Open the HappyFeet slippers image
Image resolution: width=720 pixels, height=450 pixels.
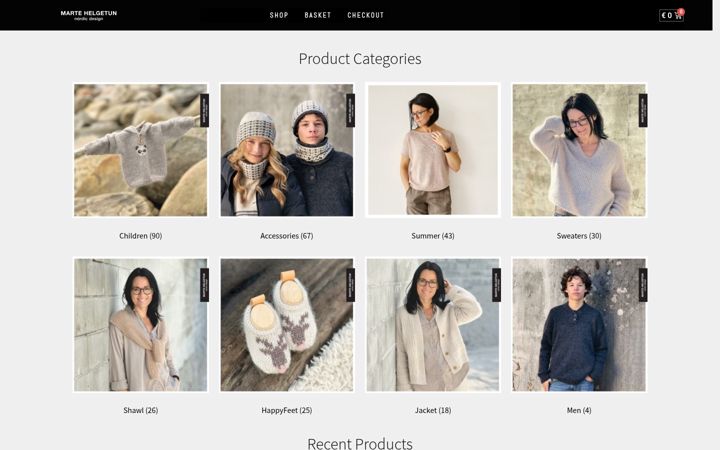(287, 325)
